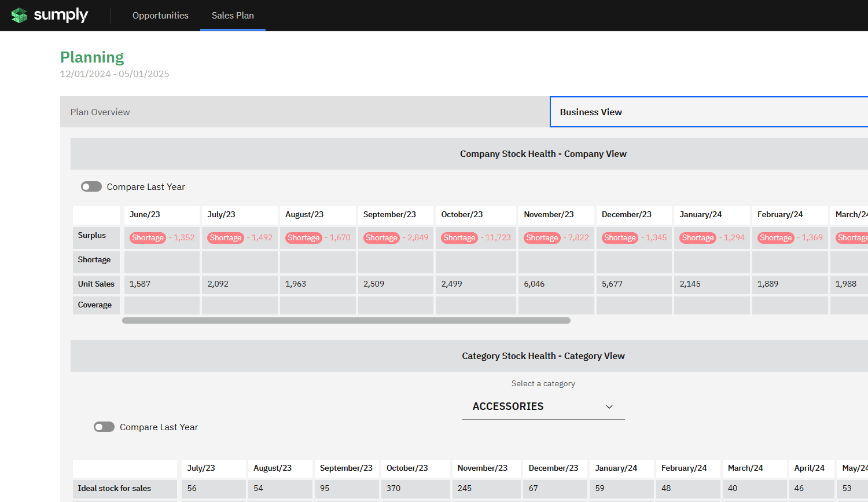The height and width of the screenshot is (502, 868).
Task: Click the Shortage badge under June/23
Action: 148,238
